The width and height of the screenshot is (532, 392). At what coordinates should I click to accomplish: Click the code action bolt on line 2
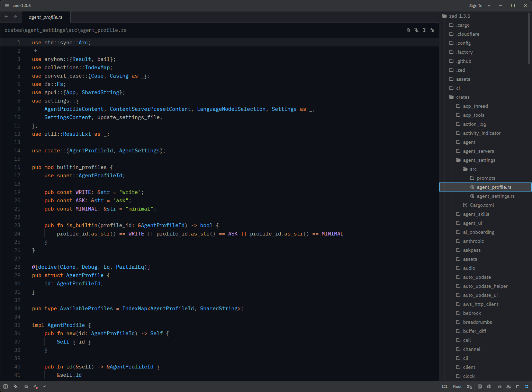click(35, 51)
